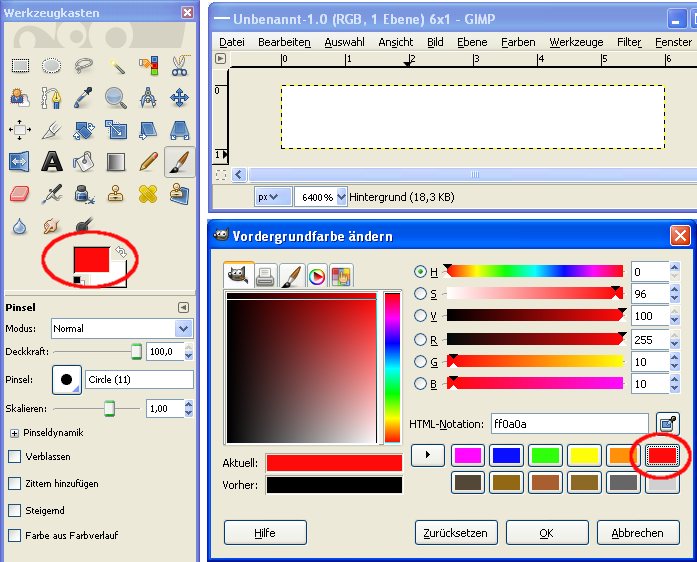Pick the Scissors select tool
697x562 pixels.
click(179, 66)
